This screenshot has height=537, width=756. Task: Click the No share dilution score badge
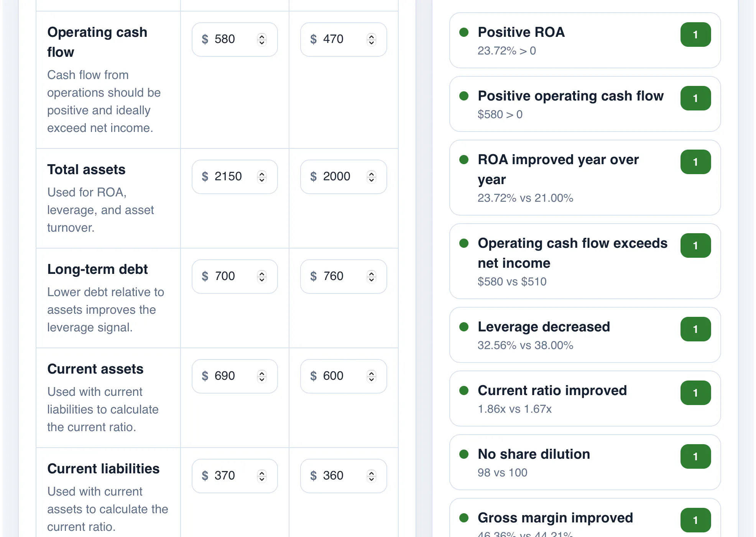point(695,456)
